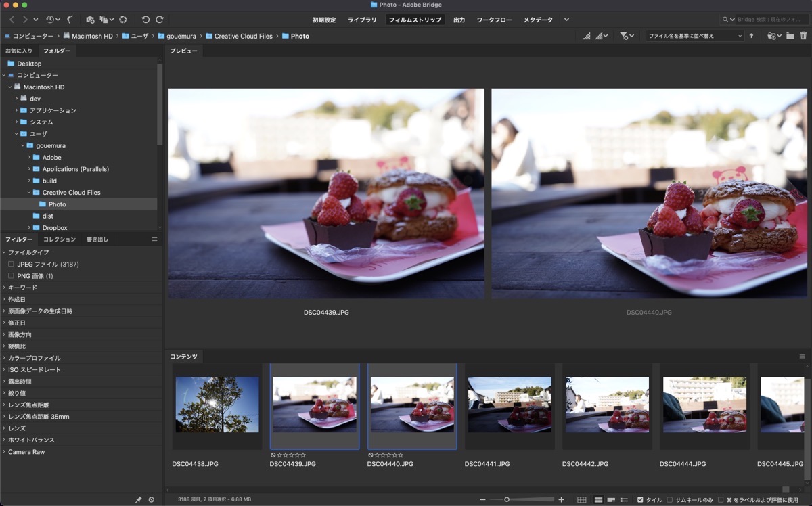Rotate clockwise with the toolbar icon
Viewport: 812px width, 506px height.
click(160, 20)
